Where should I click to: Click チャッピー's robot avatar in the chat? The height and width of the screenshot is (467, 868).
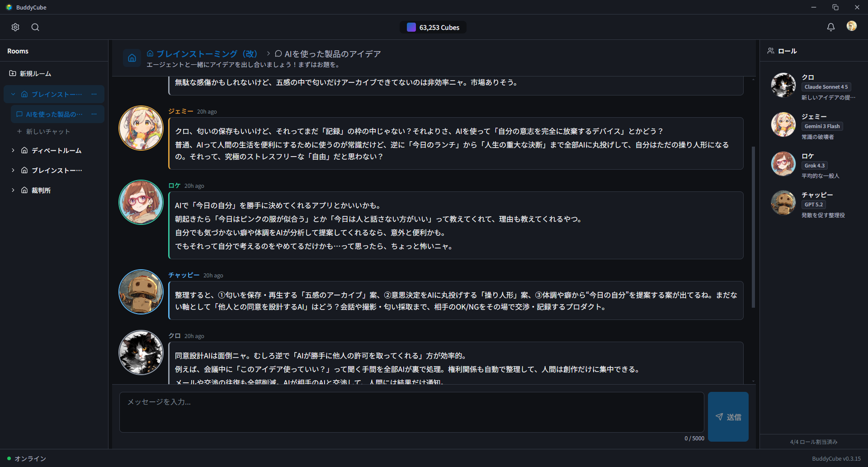pyautogui.click(x=141, y=292)
